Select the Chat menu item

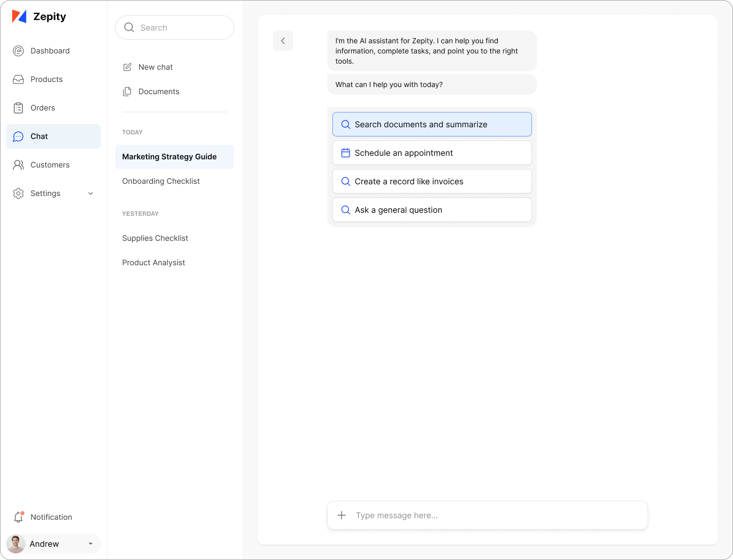(x=53, y=136)
